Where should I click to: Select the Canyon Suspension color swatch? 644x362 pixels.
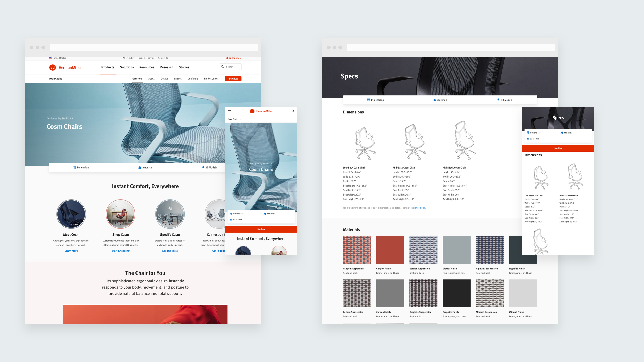pos(356,250)
